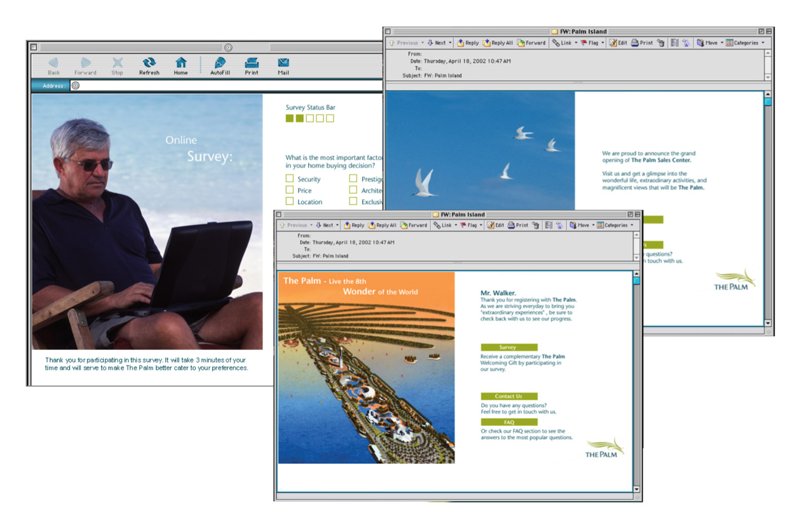This screenshot has width=812, height=508.
Task: Flag the front Mr. Walker email
Action: [x=469, y=225]
